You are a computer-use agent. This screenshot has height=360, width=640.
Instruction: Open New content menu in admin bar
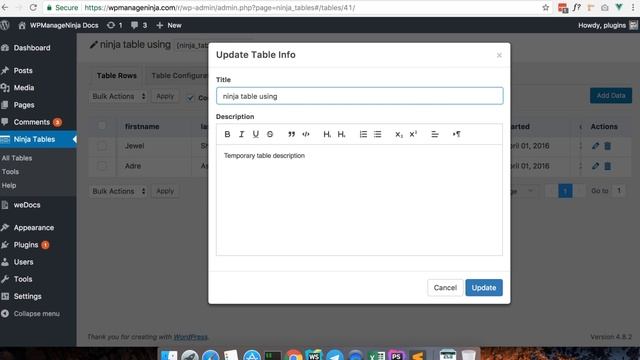[169, 25]
